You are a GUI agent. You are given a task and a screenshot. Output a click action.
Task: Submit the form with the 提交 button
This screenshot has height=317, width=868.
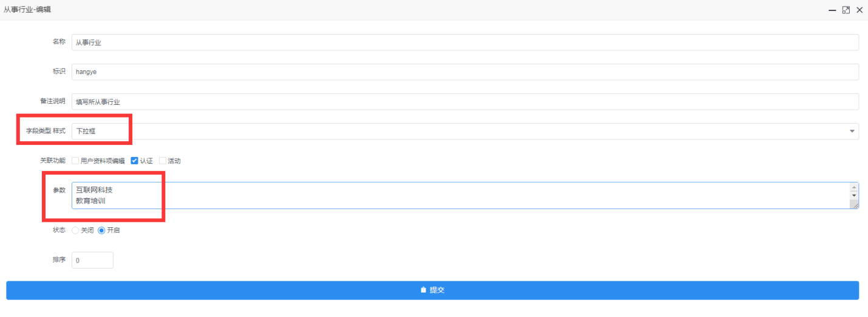[432, 290]
